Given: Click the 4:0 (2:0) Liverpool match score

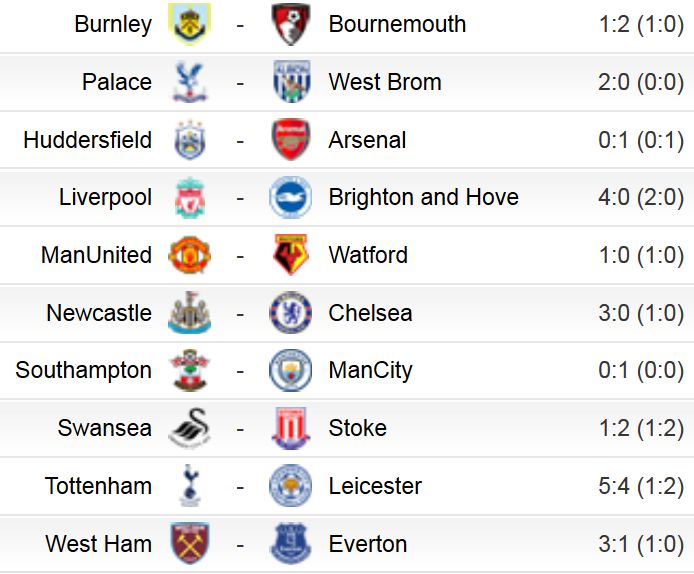Looking at the screenshot, I should [x=641, y=197].
